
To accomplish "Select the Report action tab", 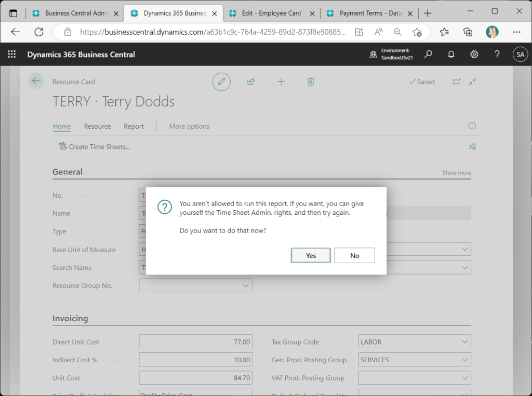I will pyautogui.click(x=134, y=126).
